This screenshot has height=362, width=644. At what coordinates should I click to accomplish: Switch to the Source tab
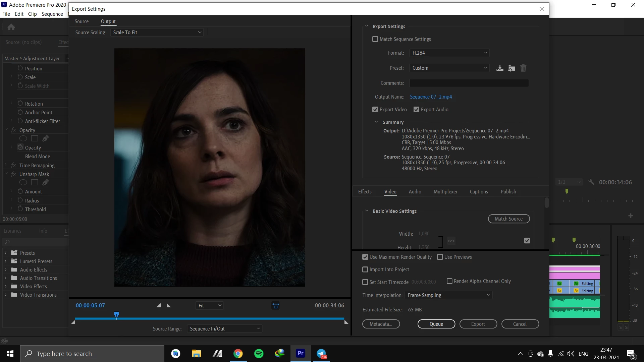coord(82,21)
